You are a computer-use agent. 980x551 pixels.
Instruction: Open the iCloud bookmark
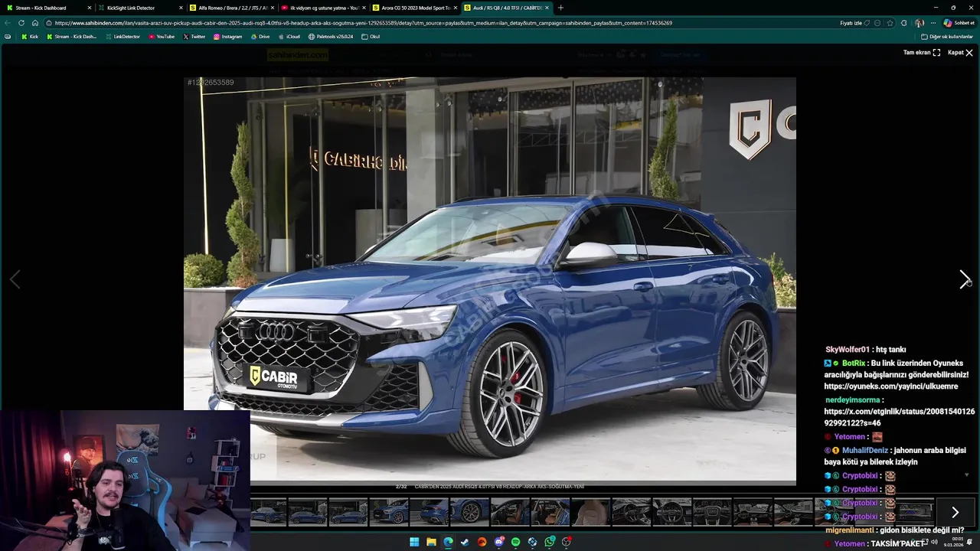[289, 37]
